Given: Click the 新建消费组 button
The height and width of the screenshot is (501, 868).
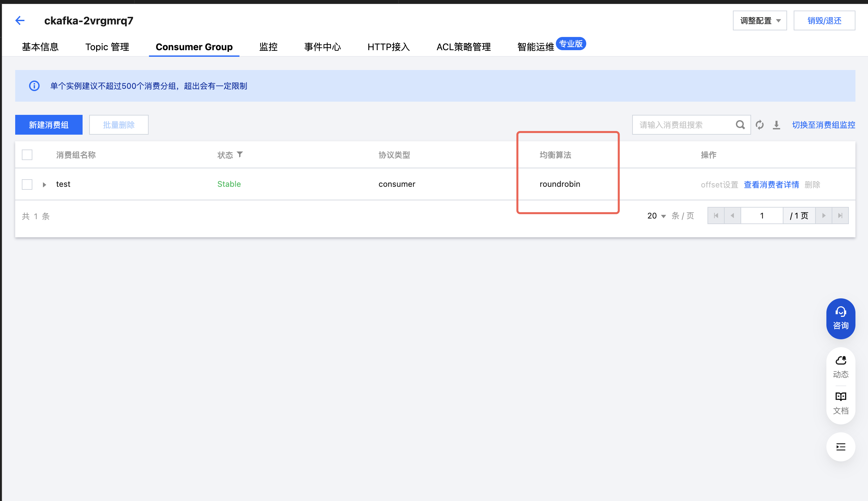Looking at the screenshot, I should [49, 125].
